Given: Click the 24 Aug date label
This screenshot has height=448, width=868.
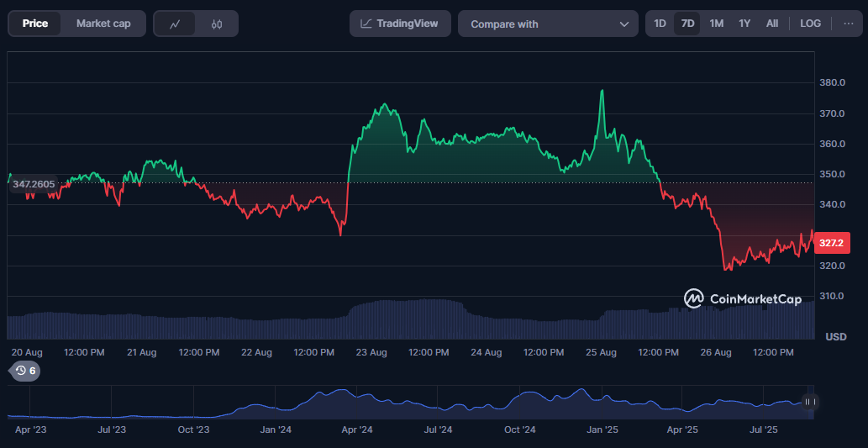Looking at the screenshot, I should 486,353.
